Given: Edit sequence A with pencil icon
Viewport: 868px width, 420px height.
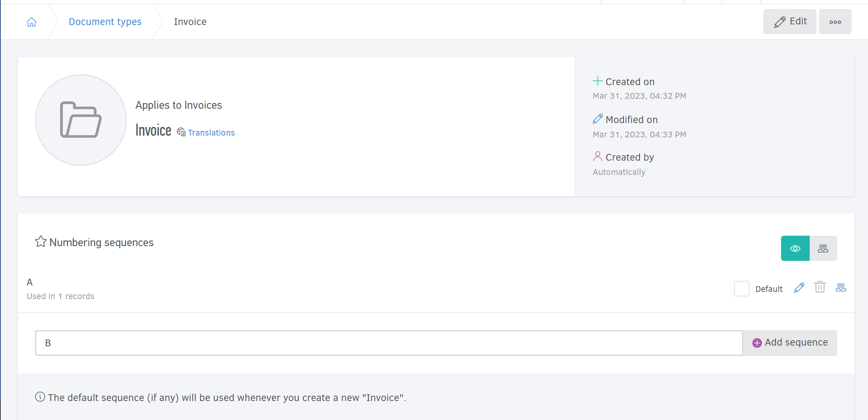Looking at the screenshot, I should pos(799,288).
